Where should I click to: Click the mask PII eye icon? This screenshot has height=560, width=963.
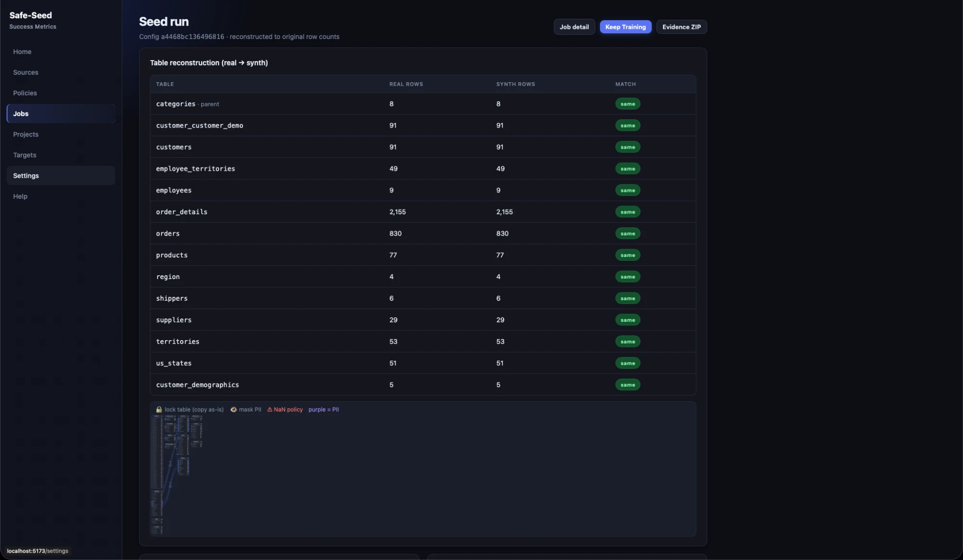pyautogui.click(x=234, y=409)
